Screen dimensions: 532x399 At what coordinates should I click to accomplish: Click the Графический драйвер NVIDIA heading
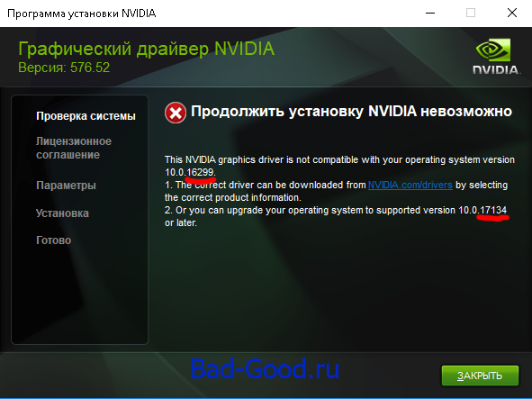point(146,49)
